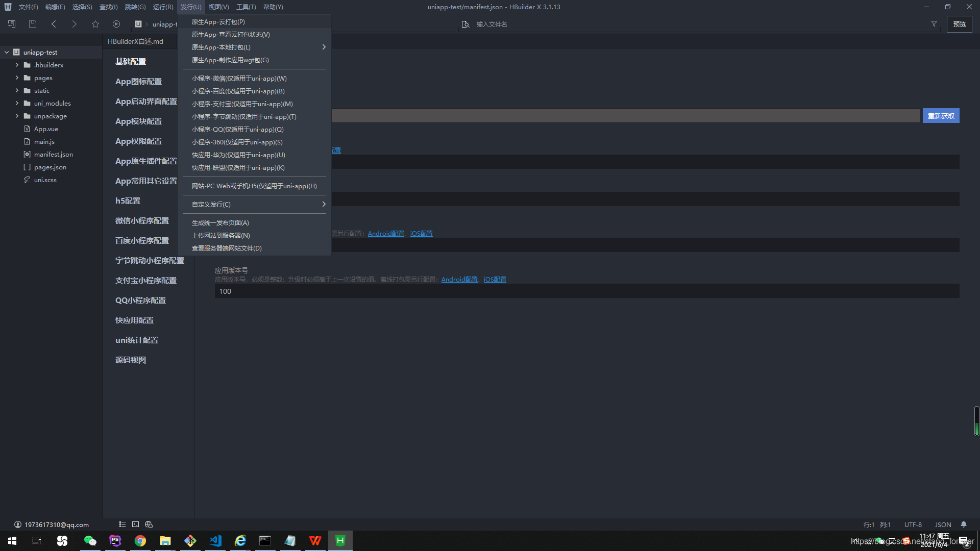Click the run play toolbar icon
The image size is (980, 551).
tap(116, 24)
